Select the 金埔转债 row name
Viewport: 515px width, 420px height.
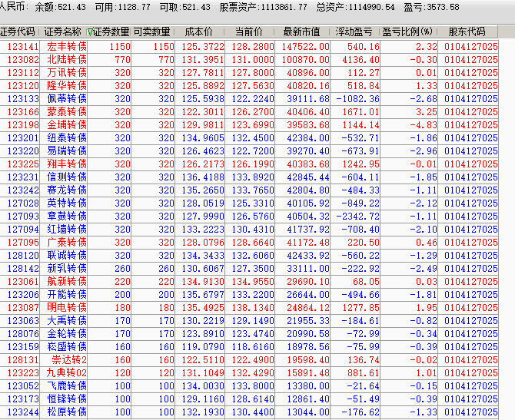click(x=67, y=125)
